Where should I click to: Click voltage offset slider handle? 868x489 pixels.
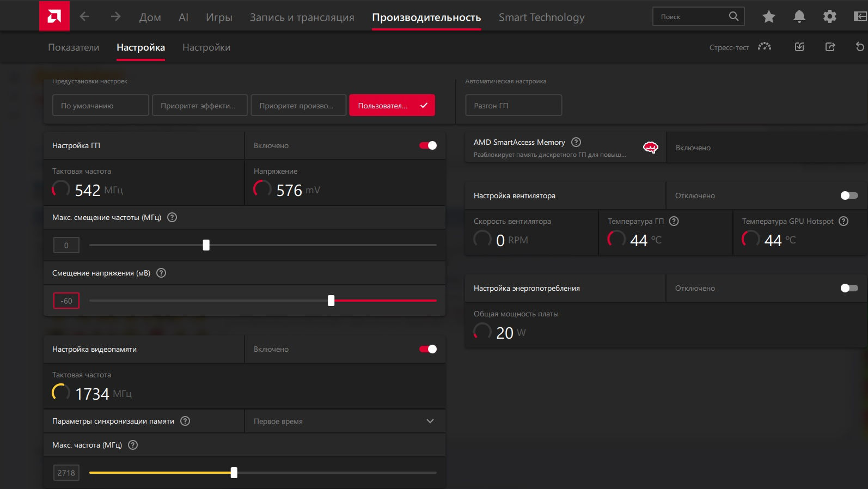[x=331, y=301]
